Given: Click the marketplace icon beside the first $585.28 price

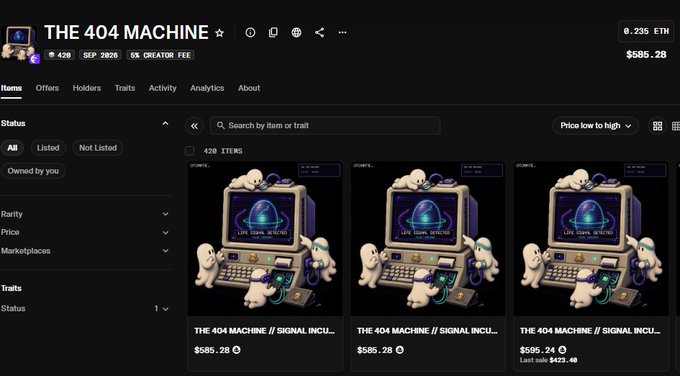Looking at the screenshot, I should [x=236, y=350].
